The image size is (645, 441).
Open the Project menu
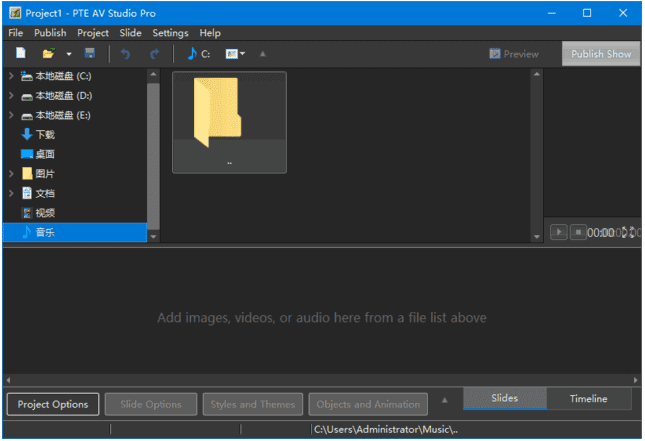coord(93,33)
